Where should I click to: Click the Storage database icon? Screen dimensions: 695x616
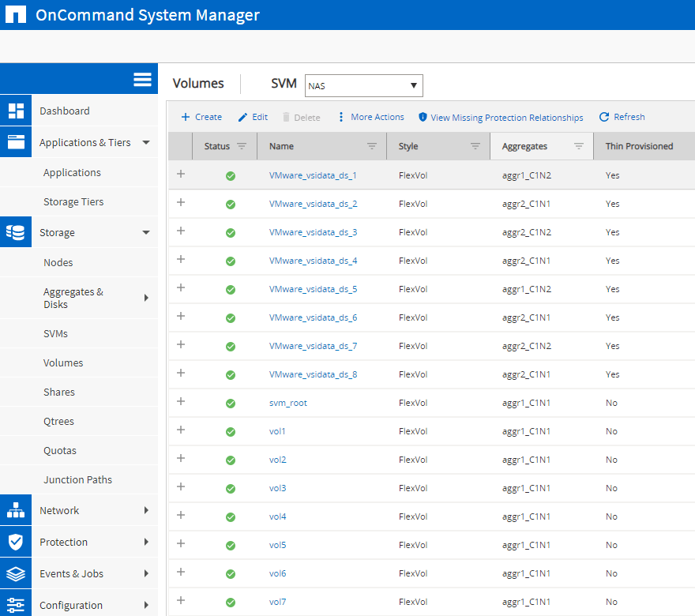tap(16, 232)
